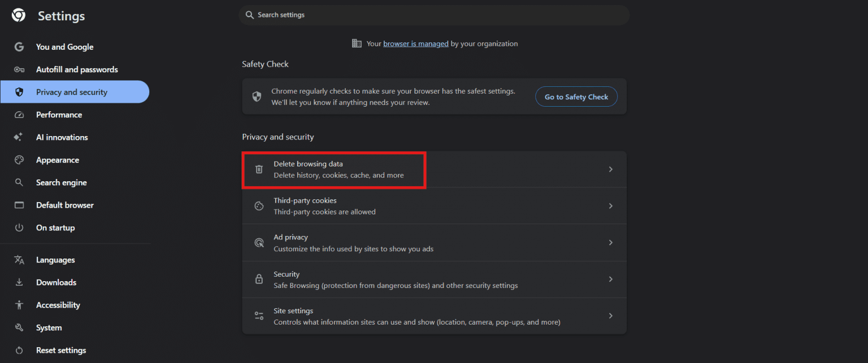Click the shield icon in Safety Check card
Viewport: 868px width, 363px height.
[x=257, y=97]
